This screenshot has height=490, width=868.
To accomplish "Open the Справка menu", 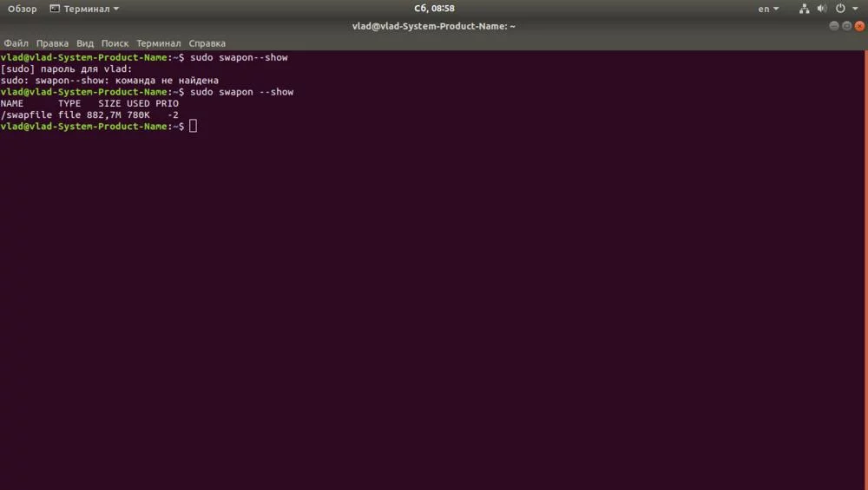I will (x=207, y=43).
